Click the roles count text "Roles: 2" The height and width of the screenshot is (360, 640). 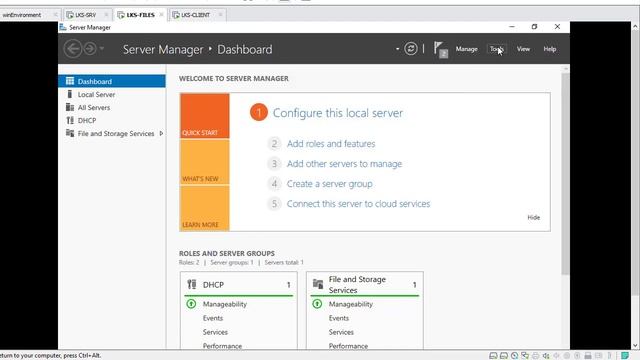click(x=189, y=262)
